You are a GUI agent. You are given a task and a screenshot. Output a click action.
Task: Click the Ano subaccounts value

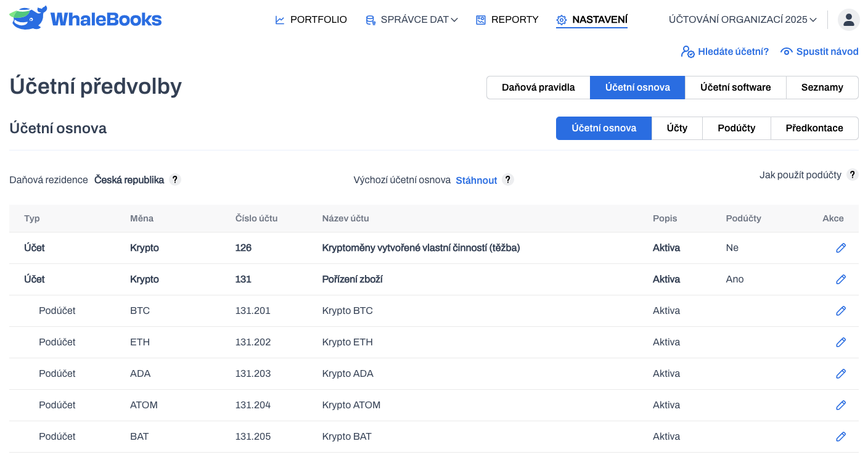click(735, 279)
